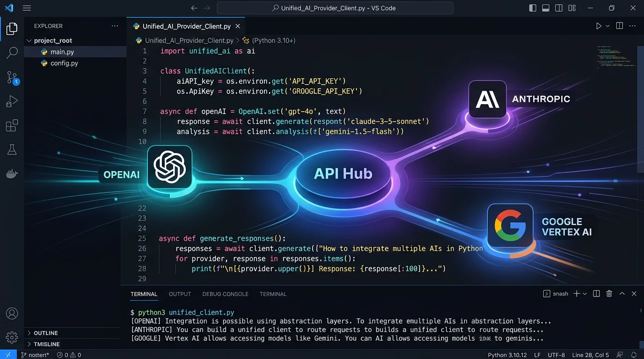Screen dimensions: 644x359
Task: Switch to the DEBUG CONSOLE tab
Action: [225, 294]
